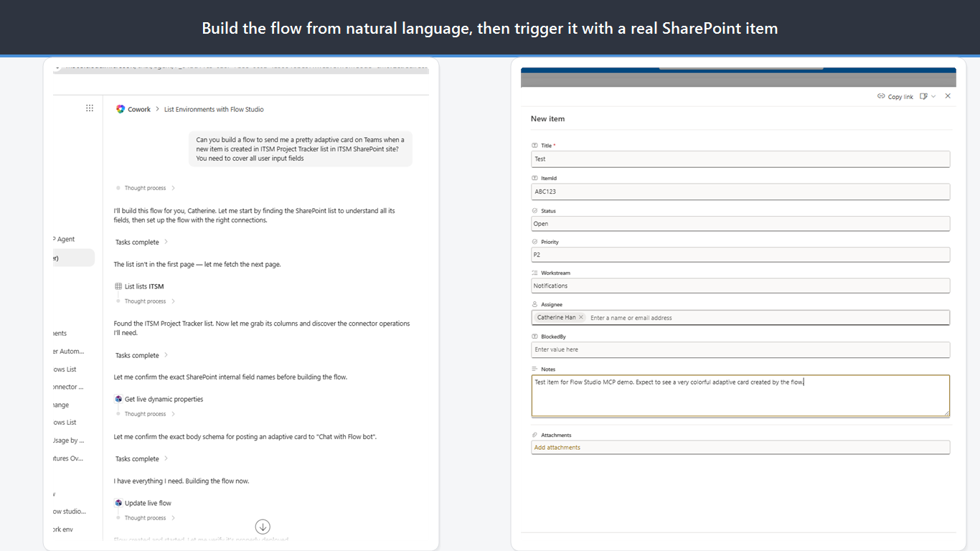Click the colorful Cowork logo icon
Image resolution: width=980 pixels, height=551 pixels.
121,109
